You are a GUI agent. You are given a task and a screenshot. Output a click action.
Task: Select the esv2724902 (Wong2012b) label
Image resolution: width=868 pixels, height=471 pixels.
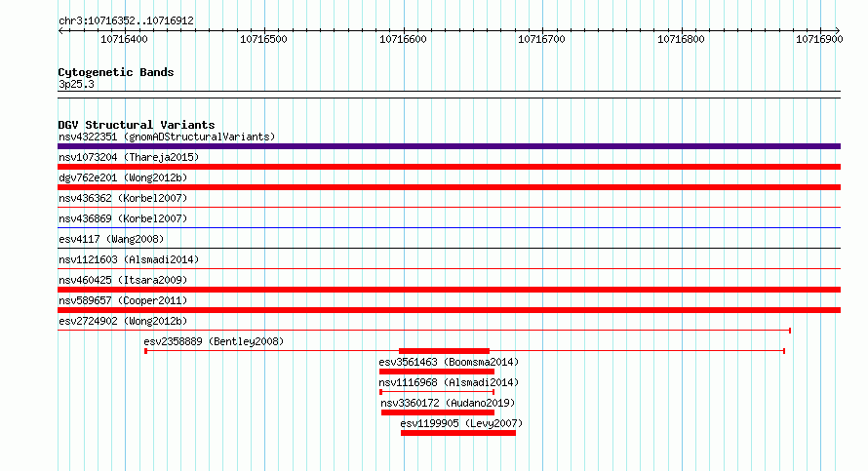123,321
